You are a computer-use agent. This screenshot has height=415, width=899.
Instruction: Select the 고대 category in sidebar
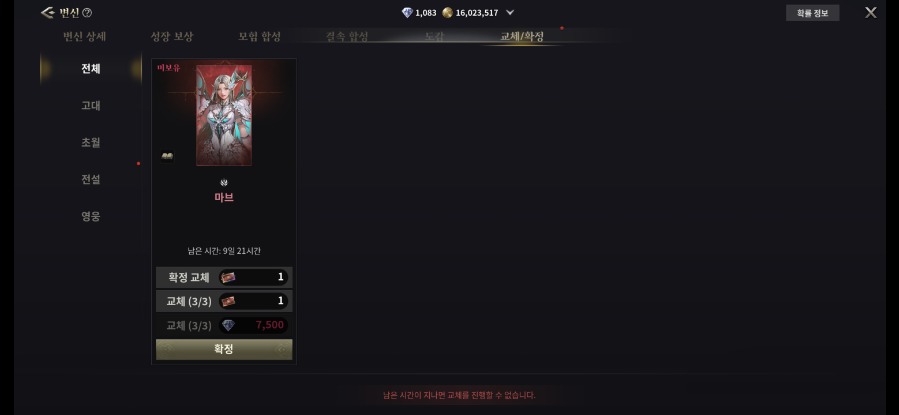[x=91, y=105]
